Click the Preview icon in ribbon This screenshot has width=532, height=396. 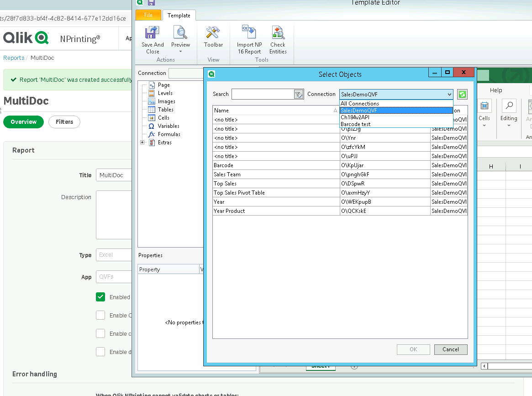[180, 33]
